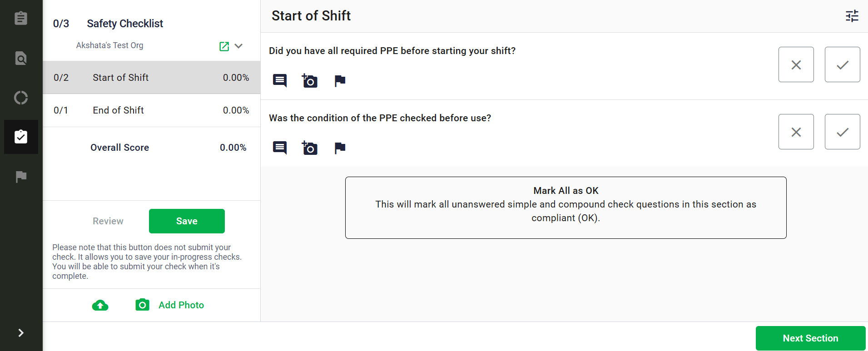868x351 pixels.
Task: Open the document search sidebar icon
Action: point(21,58)
